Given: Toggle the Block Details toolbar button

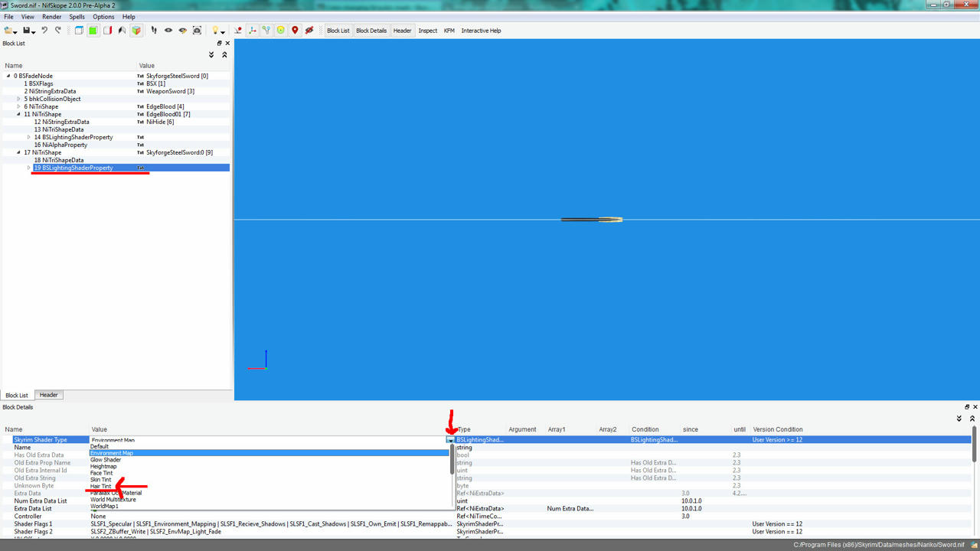Looking at the screenshot, I should coord(371,31).
